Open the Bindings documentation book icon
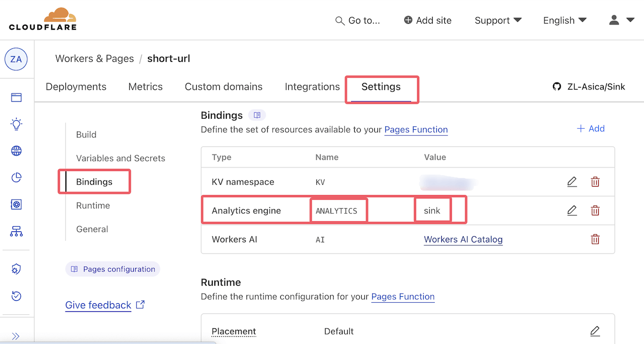This screenshot has height=344, width=644. (257, 115)
